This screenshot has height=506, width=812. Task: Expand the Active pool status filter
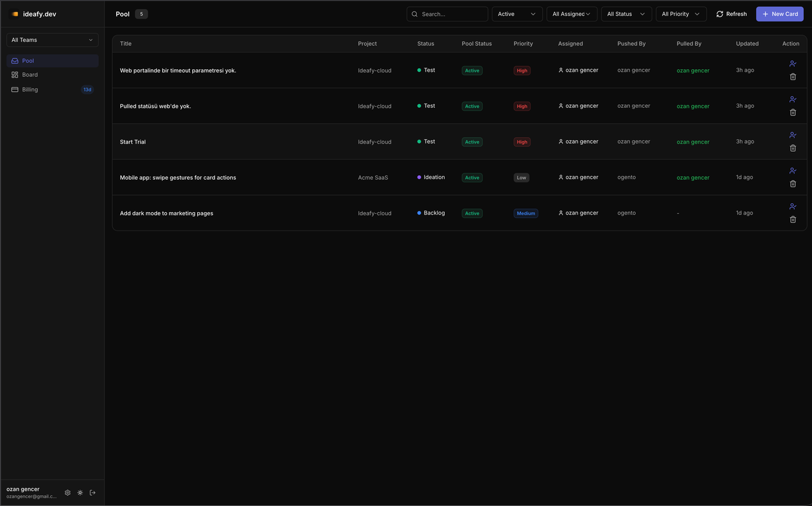[517, 14]
